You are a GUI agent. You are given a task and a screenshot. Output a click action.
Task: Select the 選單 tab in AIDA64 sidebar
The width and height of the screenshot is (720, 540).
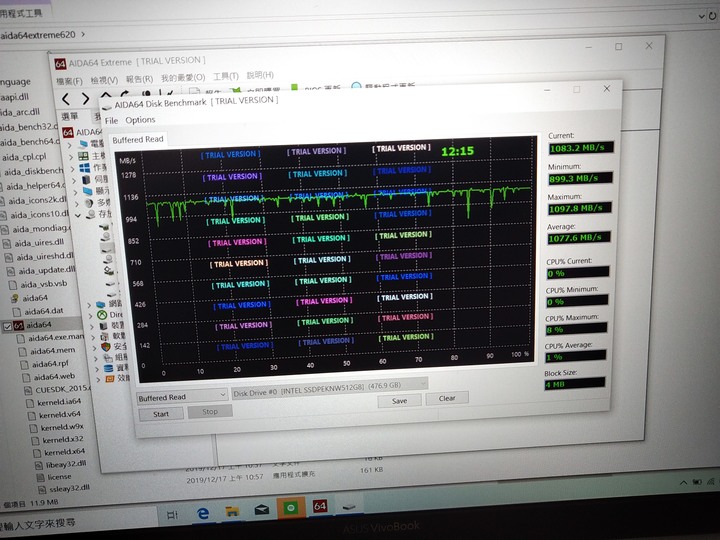70,116
